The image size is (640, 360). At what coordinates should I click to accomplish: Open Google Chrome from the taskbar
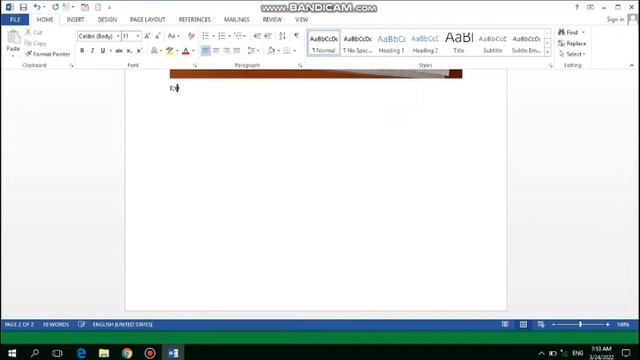[127, 353]
